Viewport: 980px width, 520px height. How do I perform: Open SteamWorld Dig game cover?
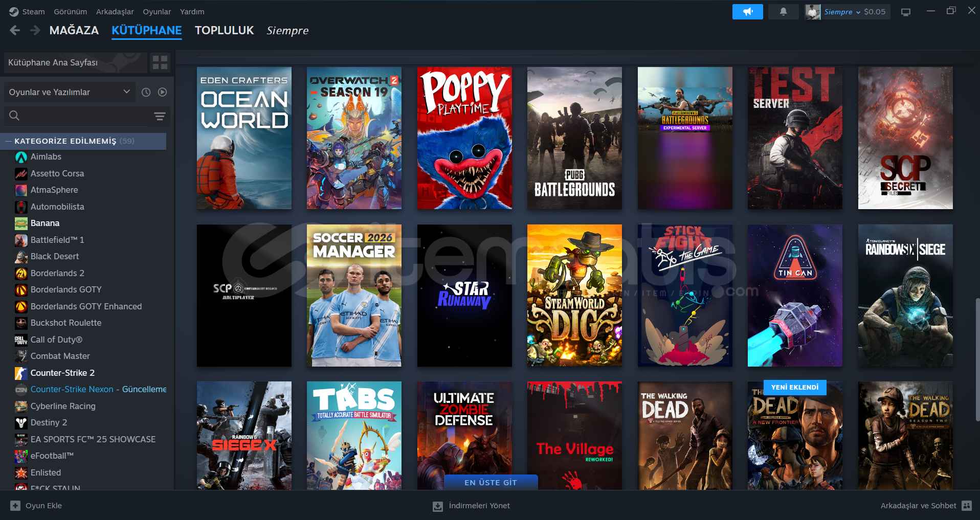(574, 296)
